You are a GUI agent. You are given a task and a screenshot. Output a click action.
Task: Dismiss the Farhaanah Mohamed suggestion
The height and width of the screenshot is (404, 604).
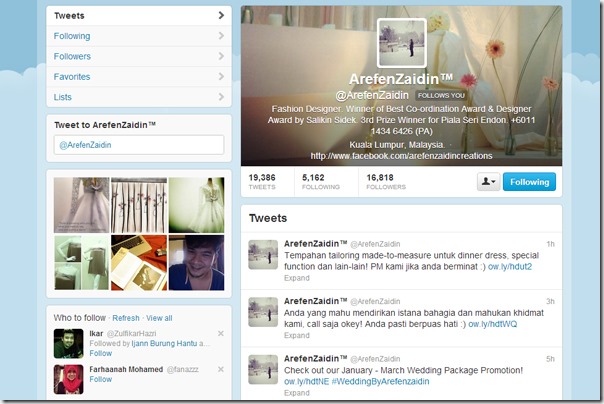coord(221,369)
